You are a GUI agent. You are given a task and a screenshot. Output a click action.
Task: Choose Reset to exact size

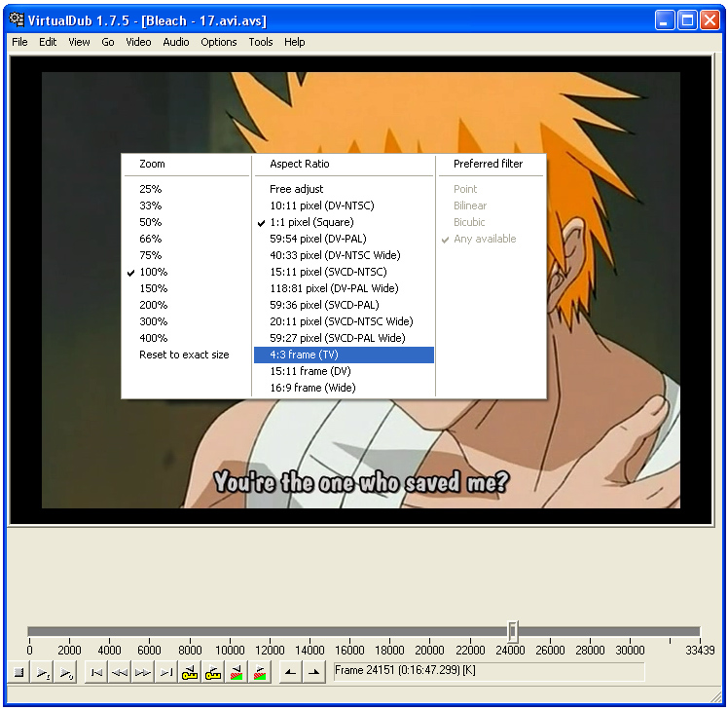tap(187, 355)
